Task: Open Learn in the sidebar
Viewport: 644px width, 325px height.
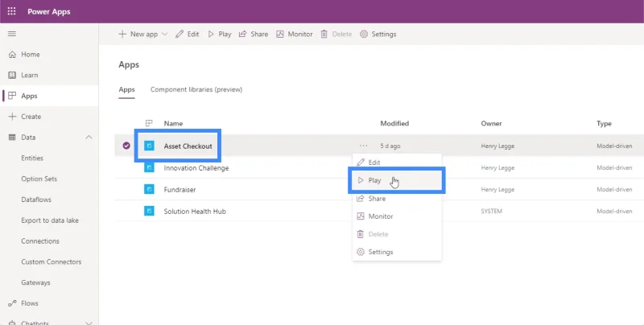Action: click(30, 75)
